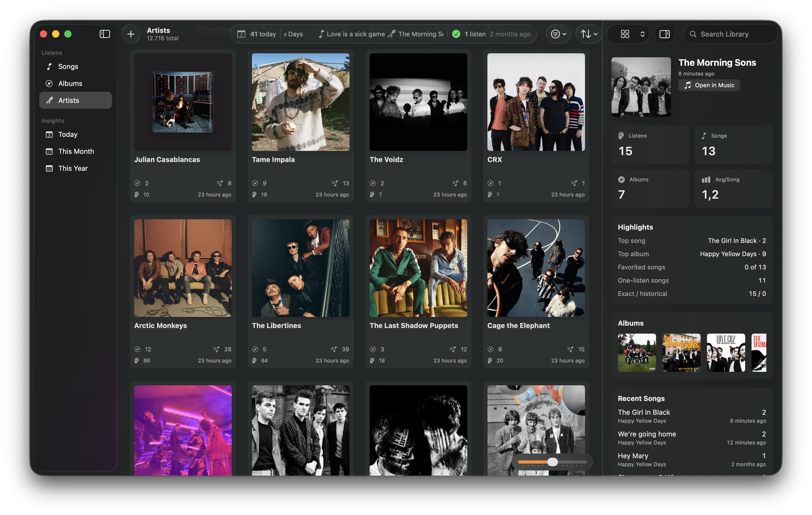Click the Albums sidebar disc icon

[x=49, y=83]
